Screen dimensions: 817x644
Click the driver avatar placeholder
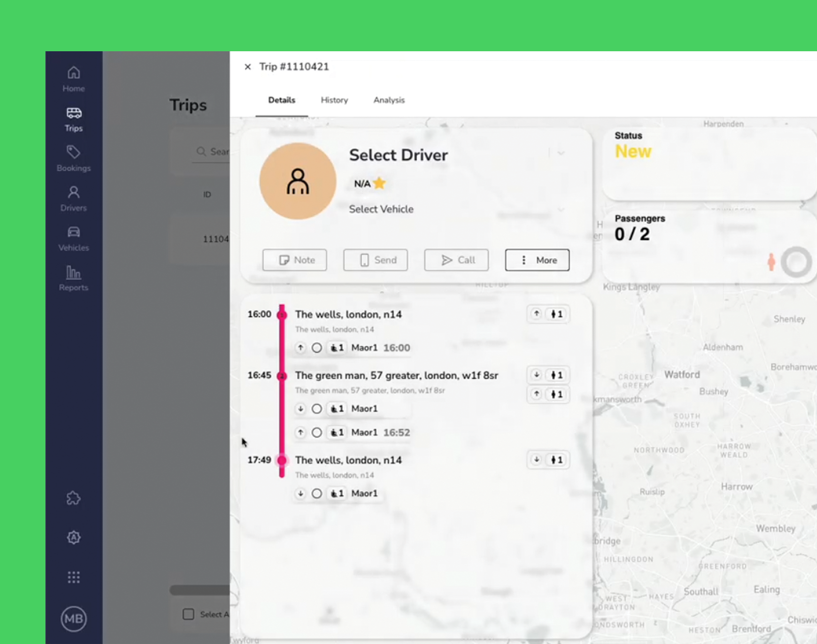click(298, 181)
